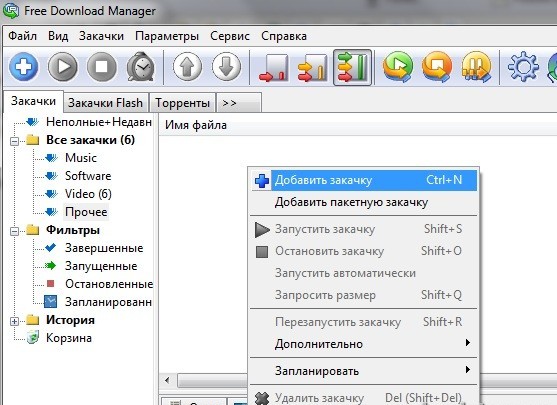Expand the Запланировать submenu
Viewport: 557px width, 405px height.
[x=364, y=371]
